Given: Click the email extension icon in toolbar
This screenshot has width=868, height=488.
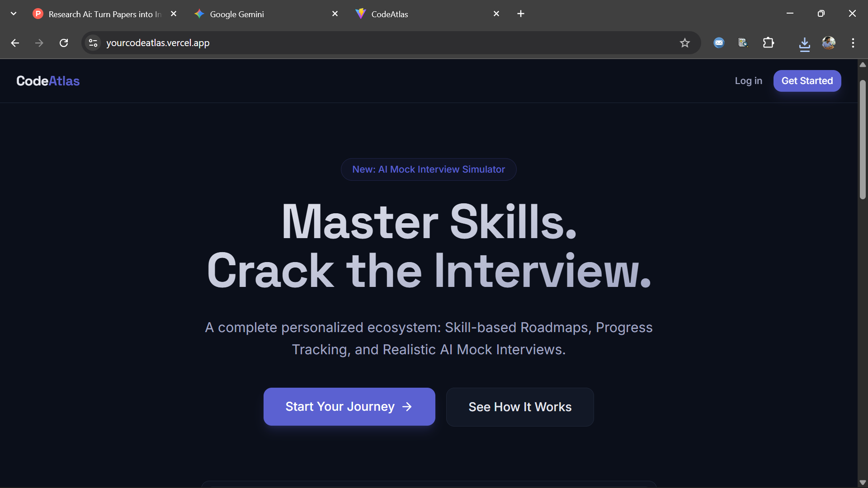Looking at the screenshot, I should coord(719,43).
